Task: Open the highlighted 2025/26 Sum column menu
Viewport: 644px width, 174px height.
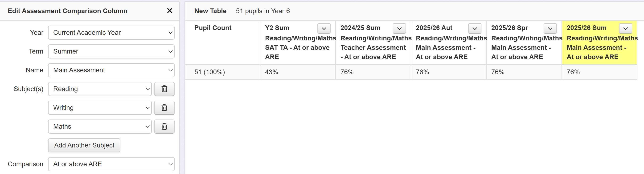Action: (625, 28)
